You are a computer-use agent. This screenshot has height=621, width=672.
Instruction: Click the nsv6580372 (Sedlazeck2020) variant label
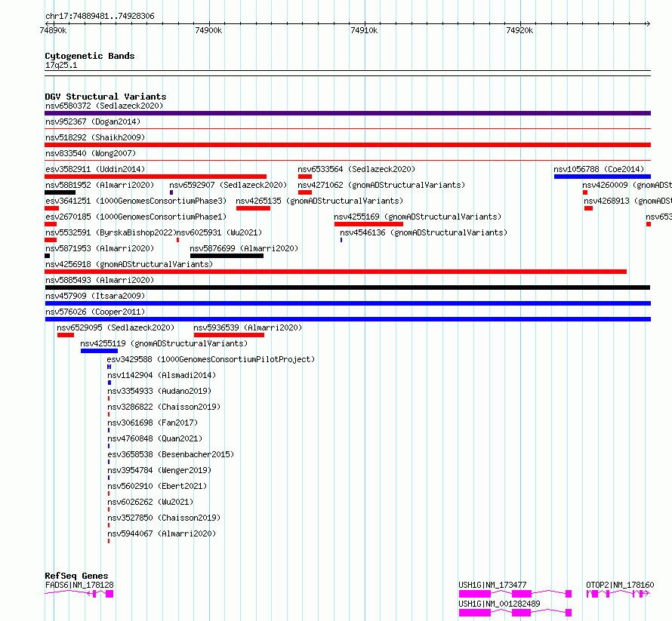click(104, 106)
